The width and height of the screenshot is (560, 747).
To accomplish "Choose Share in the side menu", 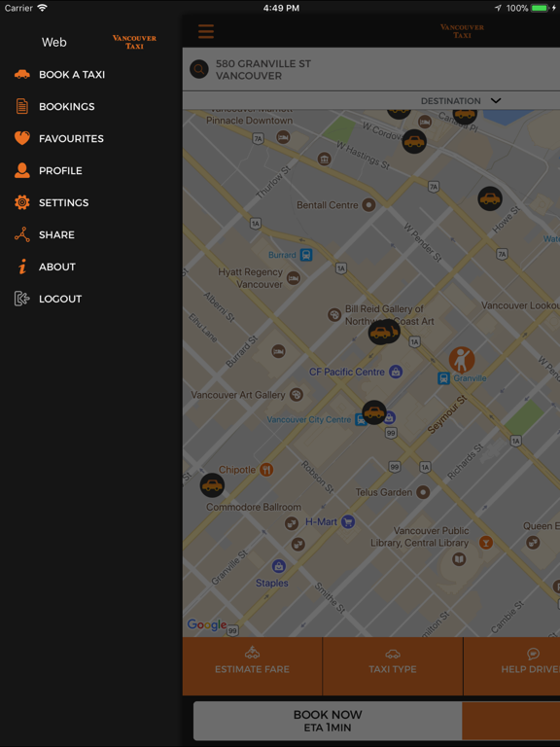I will (56, 234).
